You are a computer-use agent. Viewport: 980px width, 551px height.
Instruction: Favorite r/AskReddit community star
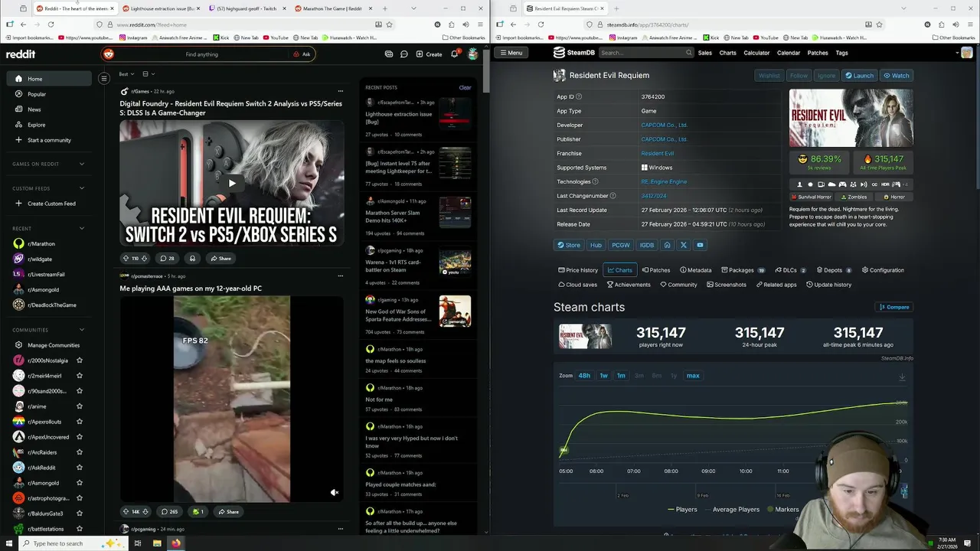pos(80,468)
